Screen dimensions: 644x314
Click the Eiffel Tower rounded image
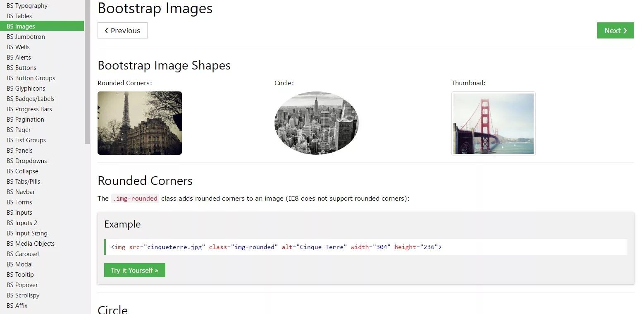click(x=140, y=123)
